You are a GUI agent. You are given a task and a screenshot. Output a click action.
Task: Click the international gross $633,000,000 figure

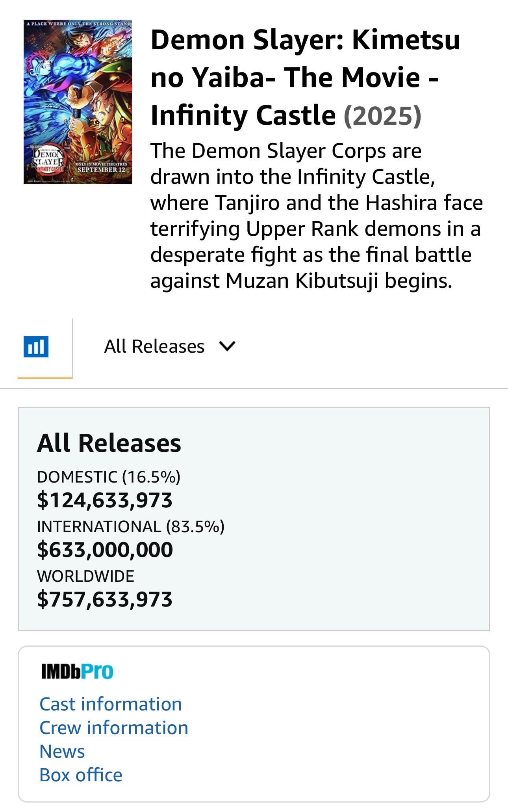coord(105,549)
